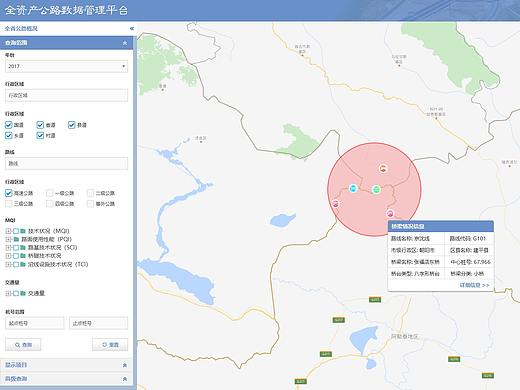Click the magenta marker on the circle's western edge
520x390 pixels.
click(336, 203)
